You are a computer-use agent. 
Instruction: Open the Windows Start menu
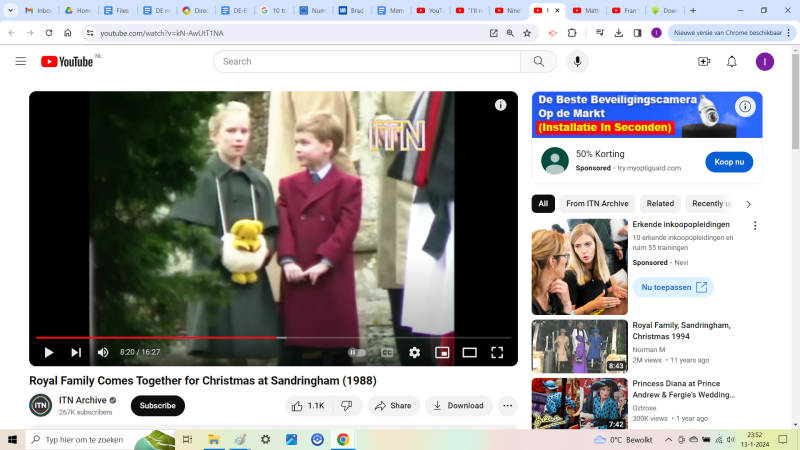[12, 439]
